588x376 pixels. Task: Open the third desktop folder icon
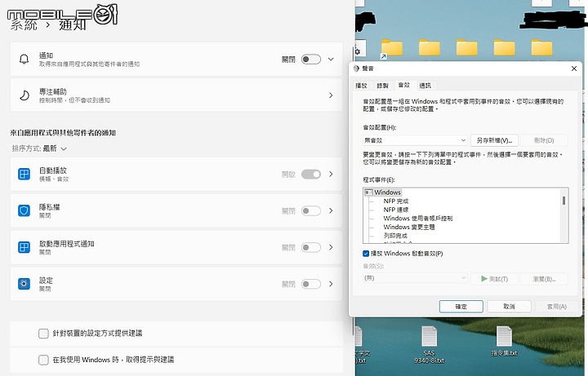coord(466,47)
